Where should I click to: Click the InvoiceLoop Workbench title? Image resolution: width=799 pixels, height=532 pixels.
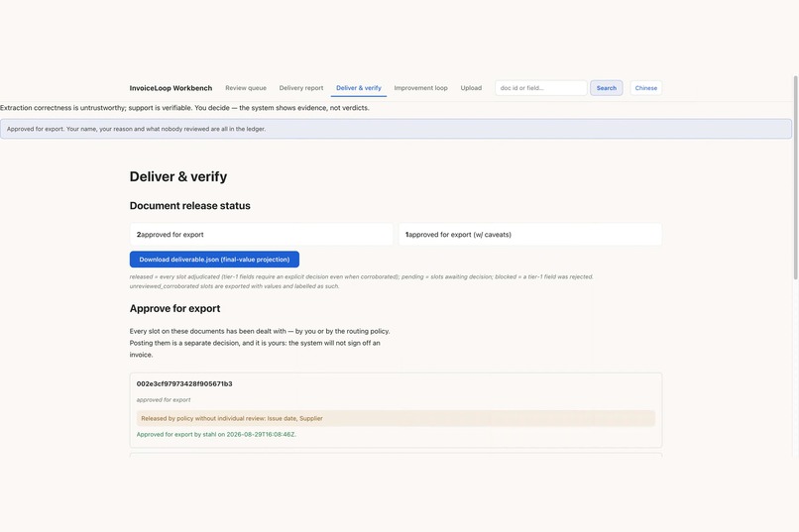pos(171,88)
